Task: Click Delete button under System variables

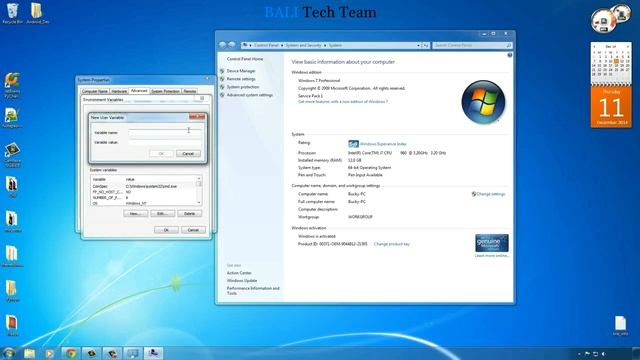Action: tap(189, 213)
